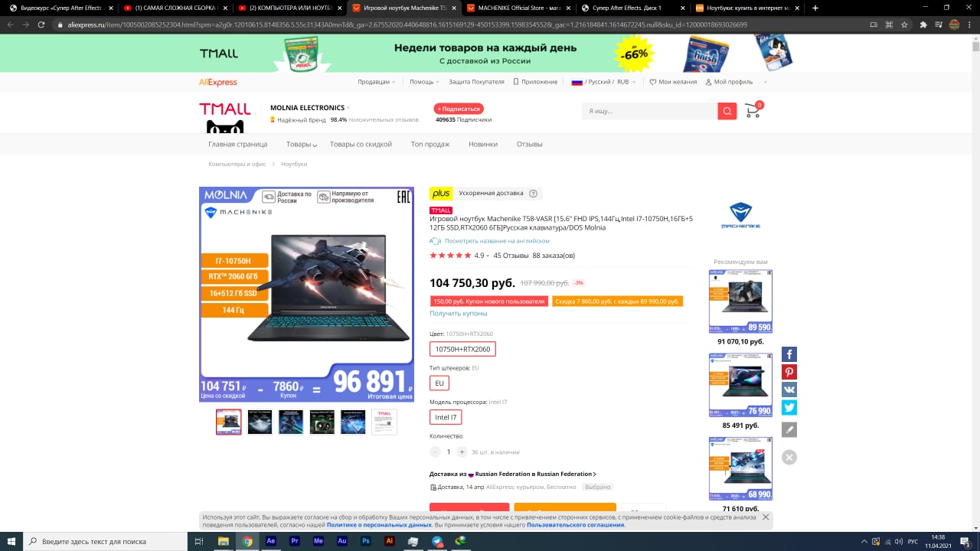980x551 pixels.
Task: Expand MOLNIA ELECTRONICS store info
Action: coord(348,108)
